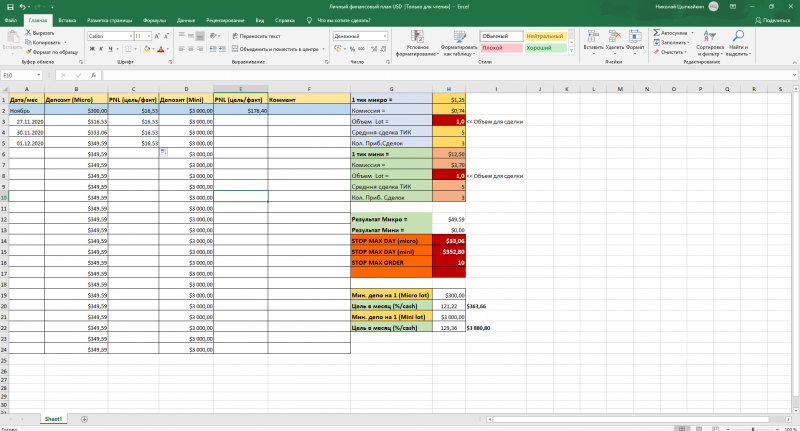800x431 pixels.
Task: Click Insert cells (Вставить) icon
Action: (x=592, y=36)
